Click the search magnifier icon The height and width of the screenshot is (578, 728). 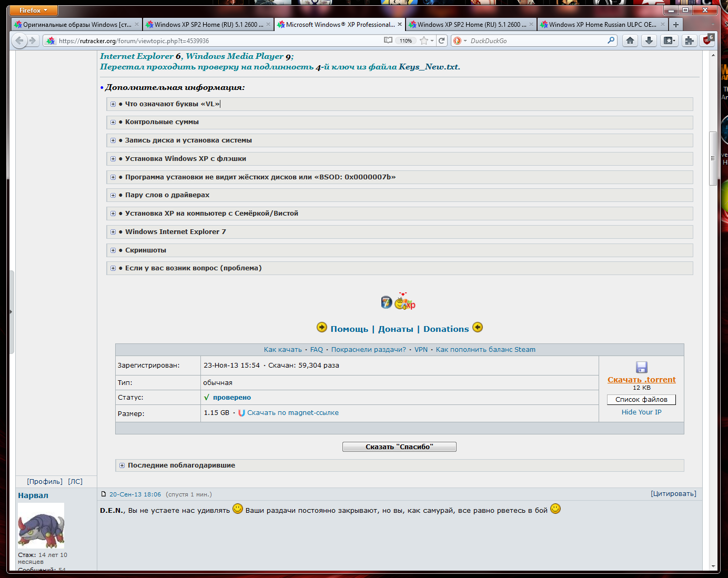611,40
